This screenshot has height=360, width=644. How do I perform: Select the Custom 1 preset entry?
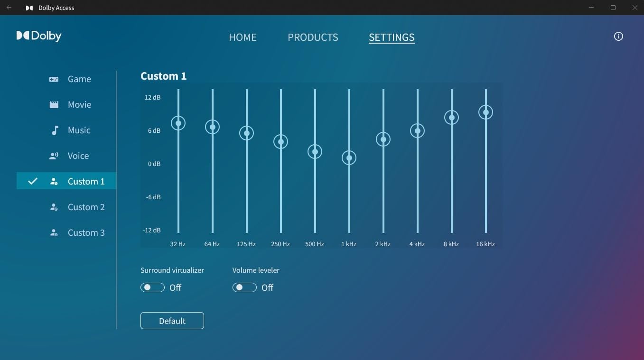pos(86,181)
